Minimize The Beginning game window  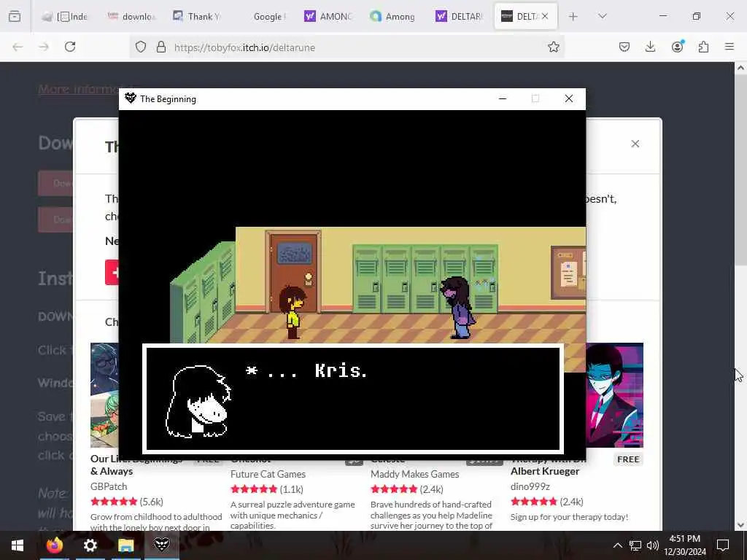[503, 98]
